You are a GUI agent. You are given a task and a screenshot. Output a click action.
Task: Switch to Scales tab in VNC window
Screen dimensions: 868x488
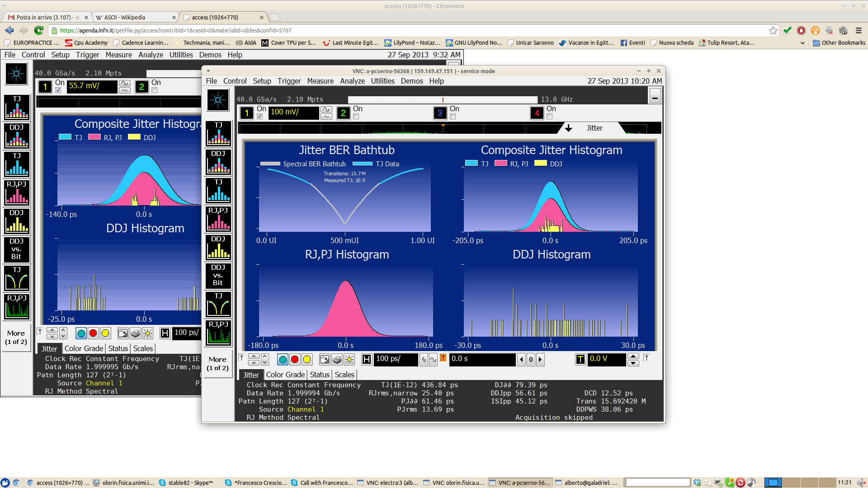[344, 375]
